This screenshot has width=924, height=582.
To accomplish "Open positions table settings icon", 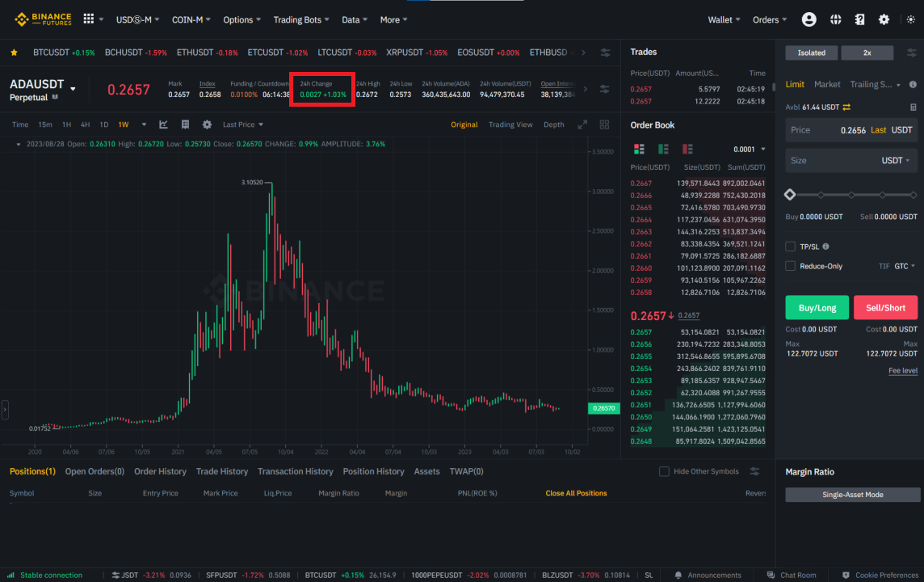I will (x=754, y=471).
